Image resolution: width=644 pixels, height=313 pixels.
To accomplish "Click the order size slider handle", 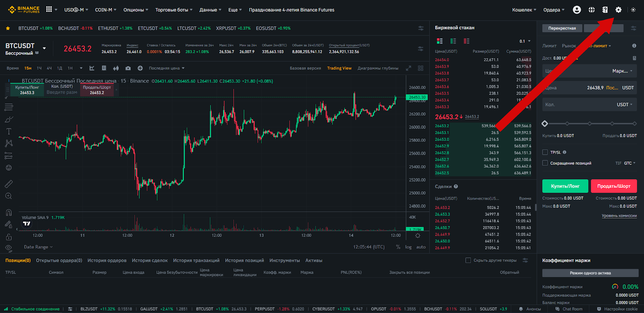I will [545, 124].
